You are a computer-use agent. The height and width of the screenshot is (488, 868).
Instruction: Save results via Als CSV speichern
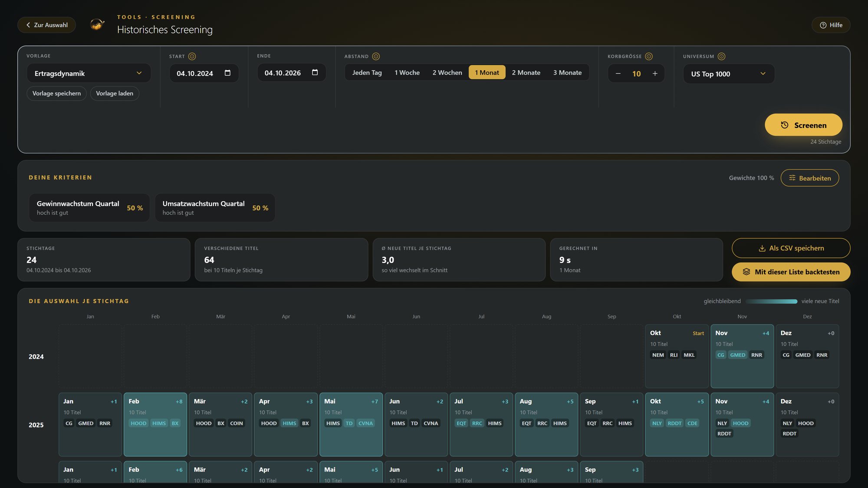[x=790, y=248]
